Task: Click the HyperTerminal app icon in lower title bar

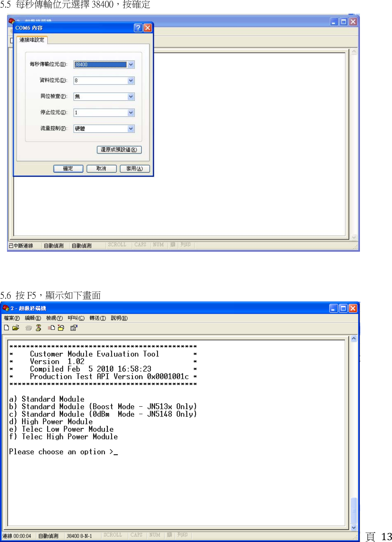Action: click(x=6, y=308)
